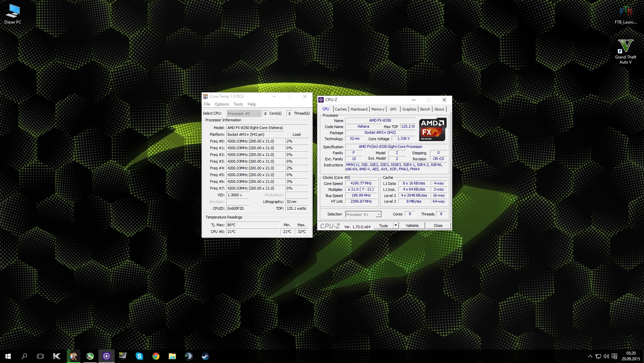Viewport: 644px width, 363px height.
Task: Open the Windows Start menu
Action: pyautogui.click(x=8, y=356)
